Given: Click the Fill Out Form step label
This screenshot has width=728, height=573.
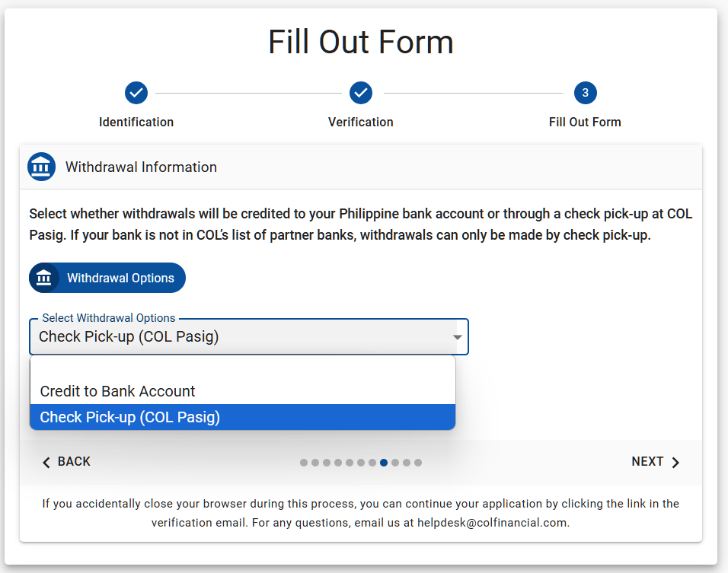Looking at the screenshot, I should (x=585, y=122).
